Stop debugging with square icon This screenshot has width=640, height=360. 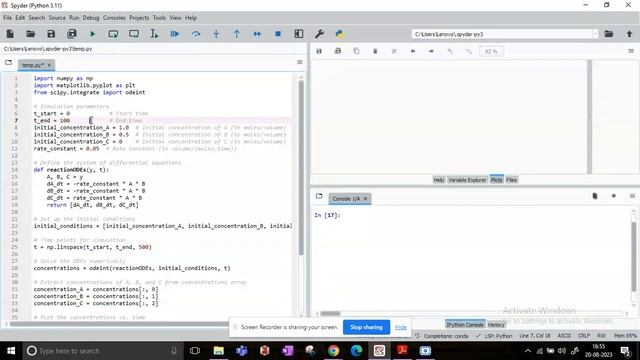pos(278,34)
